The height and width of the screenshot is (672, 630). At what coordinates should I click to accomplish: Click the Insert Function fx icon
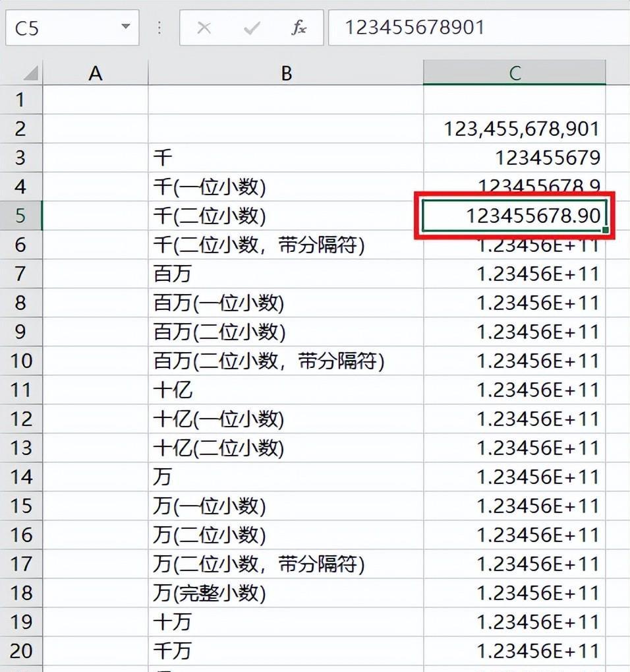coord(299,28)
